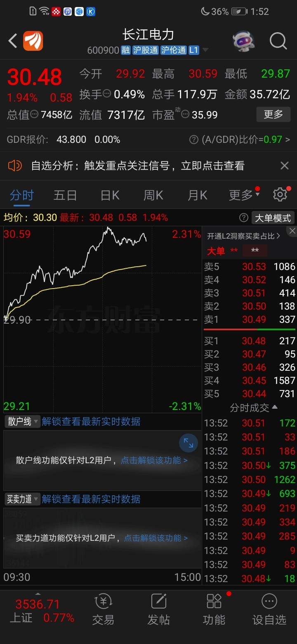Image resolution: width=297 pixels, height=644 pixels.
Task: Open the 融 margin tag
Action: click(126, 50)
